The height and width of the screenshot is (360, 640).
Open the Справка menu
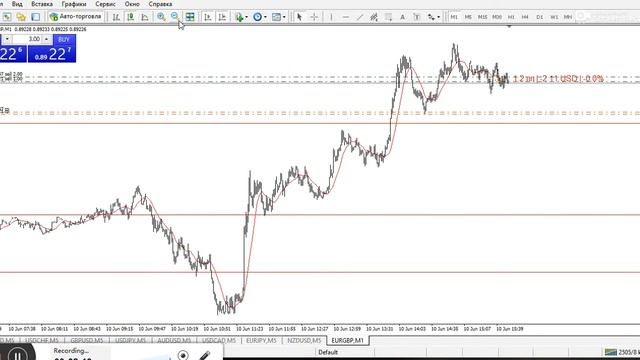[160, 4]
